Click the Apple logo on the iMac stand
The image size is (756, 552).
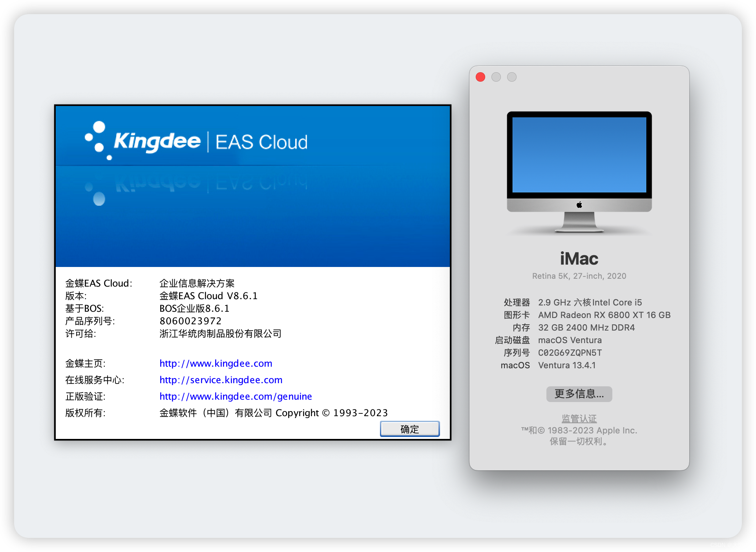[579, 205]
